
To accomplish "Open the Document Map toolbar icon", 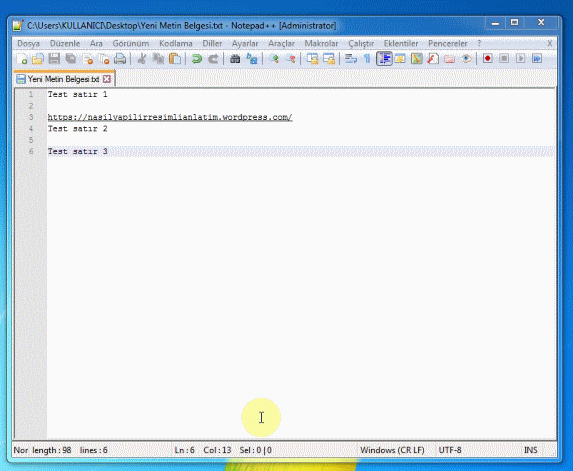I will pyautogui.click(x=417, y=58).
